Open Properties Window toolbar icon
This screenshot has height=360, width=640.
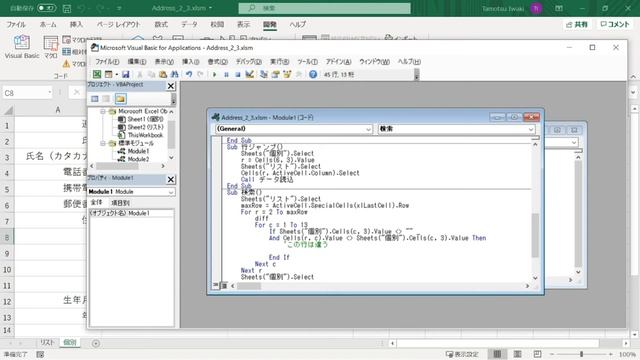(276, 74)
